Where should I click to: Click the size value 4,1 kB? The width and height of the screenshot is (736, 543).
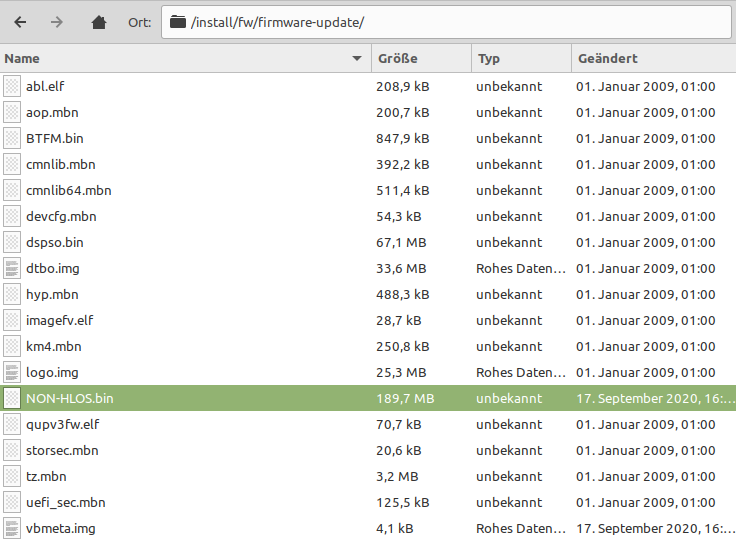point(395,528)
